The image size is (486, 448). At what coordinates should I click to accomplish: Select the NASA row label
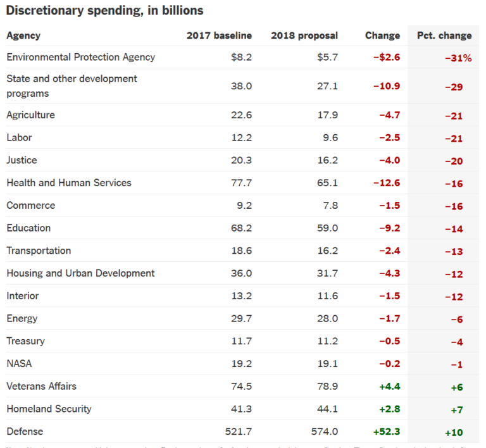click(x=19, y=363)
